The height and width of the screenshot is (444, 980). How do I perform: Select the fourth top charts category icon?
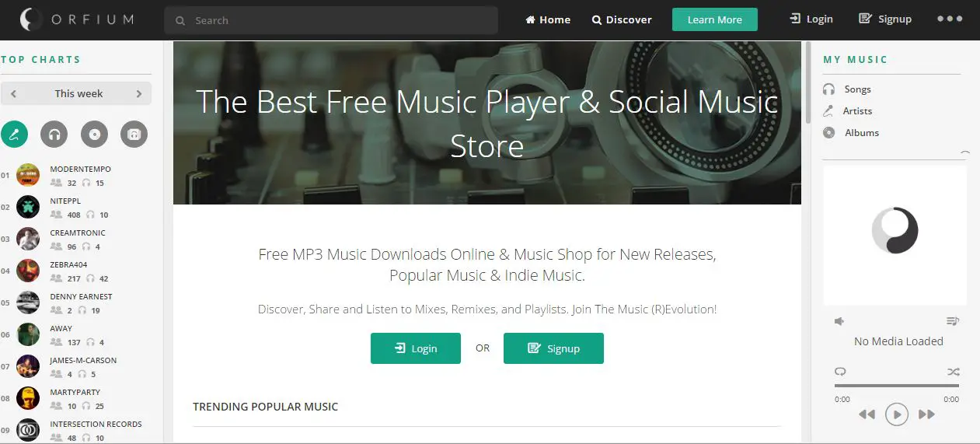coord(134,135)
